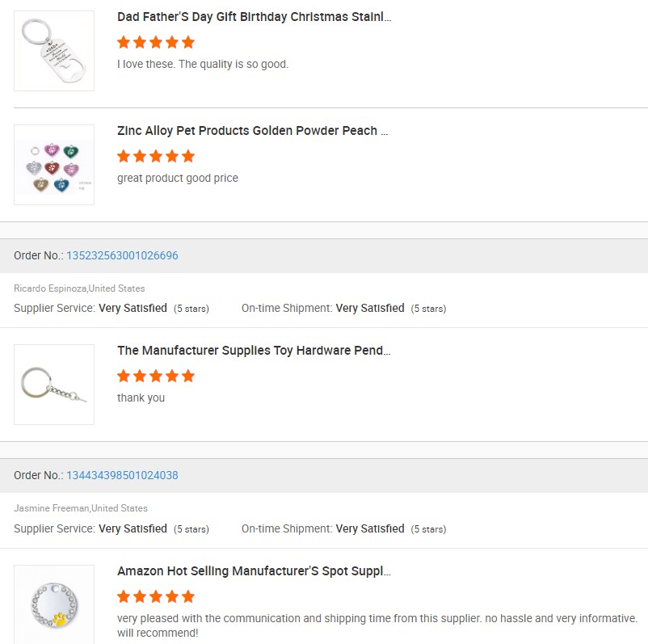
Task: Open the Zinc Alloy Pet Products listing
Action: click(x=252, y=131)
